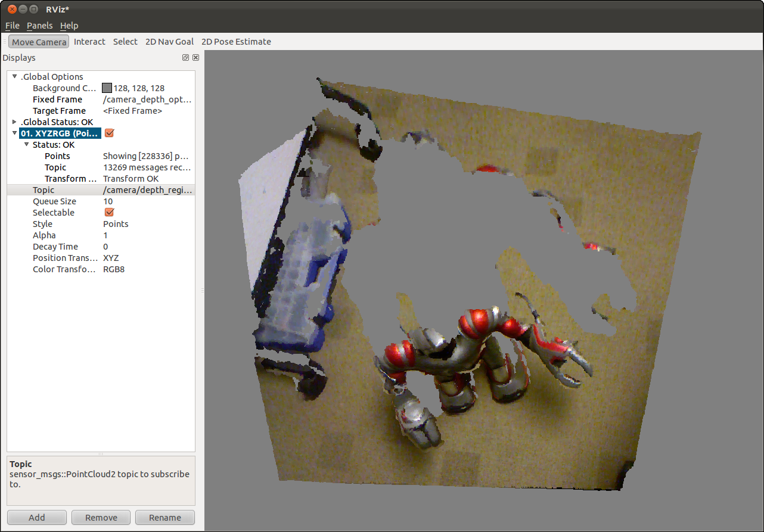The height and width of the screenshot is (532, 764).
Task: Collapse the .Global Options tree section
Action: point(15,76)
